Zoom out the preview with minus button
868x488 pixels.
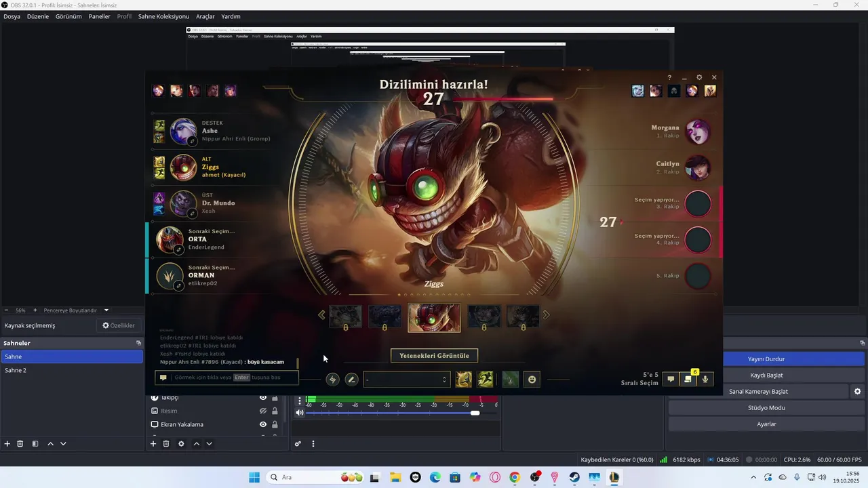coord(6,310)
